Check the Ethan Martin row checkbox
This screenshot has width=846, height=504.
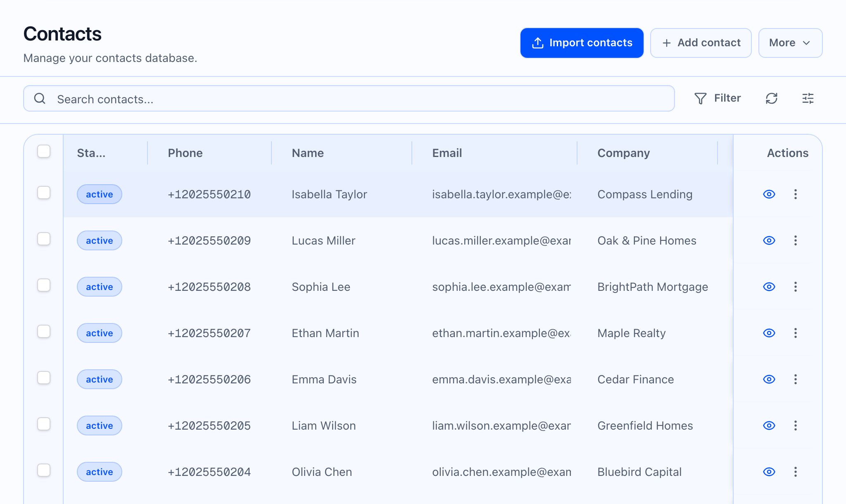tap(44, 331)
